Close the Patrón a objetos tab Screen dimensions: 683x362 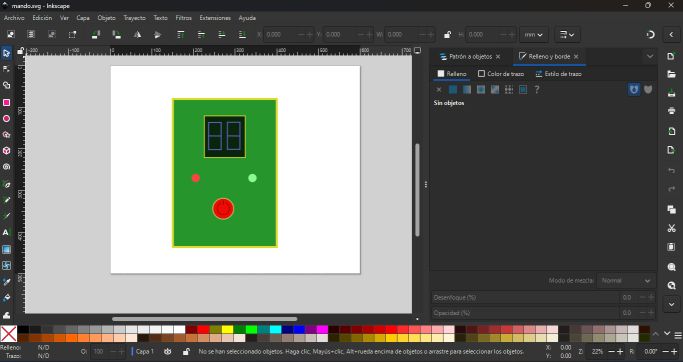tap(498, 57)
